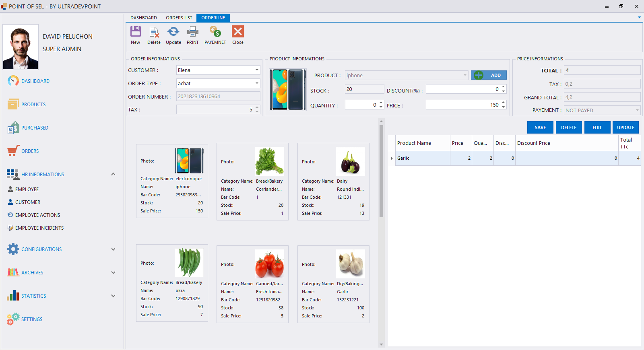Click the Employee person icon
Screen dimensions: 644x350
tap(10, 189)
